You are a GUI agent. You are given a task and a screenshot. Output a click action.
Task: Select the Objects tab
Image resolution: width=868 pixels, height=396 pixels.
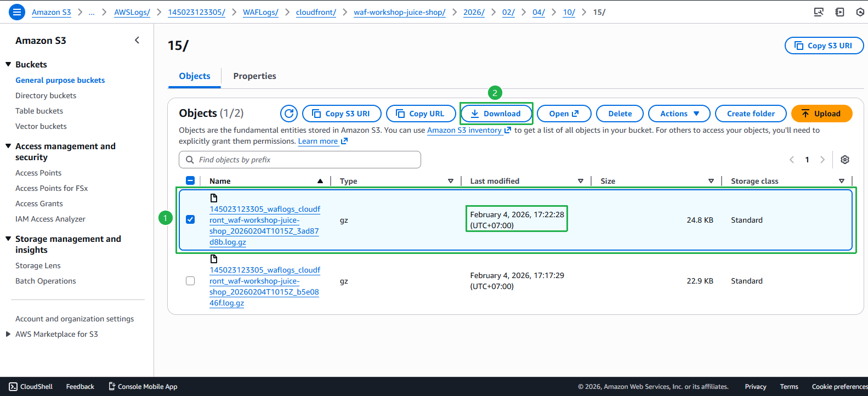pos(195,76)
